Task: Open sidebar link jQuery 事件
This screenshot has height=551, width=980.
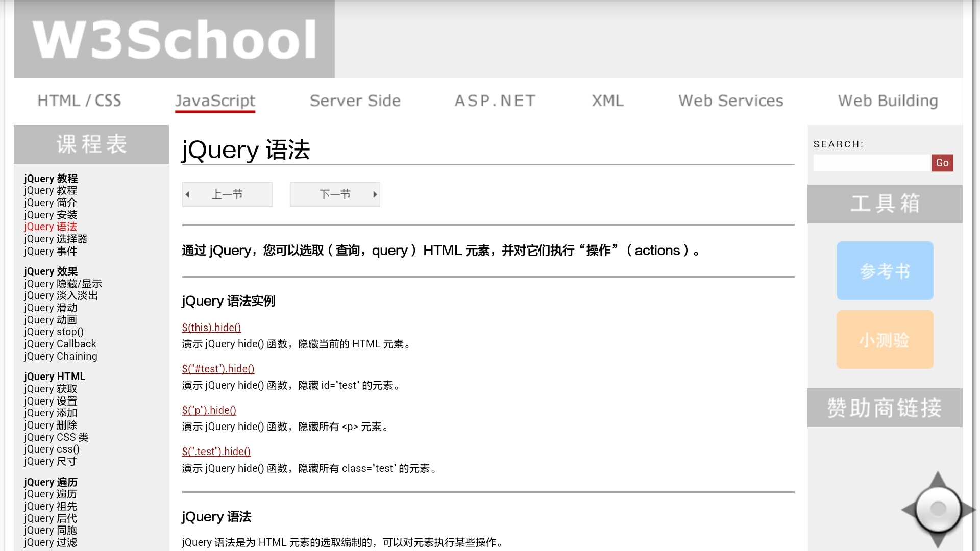Action: click(x=50, y=251)
